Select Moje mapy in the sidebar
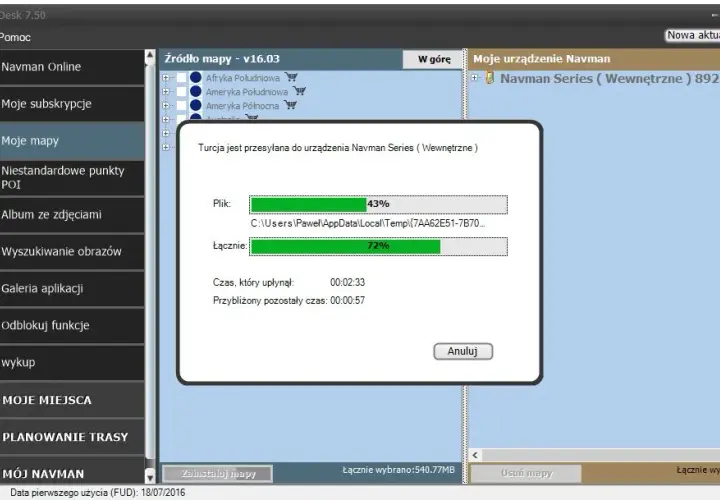The width and height of the screenshot is (720, 500). (72, 141)
